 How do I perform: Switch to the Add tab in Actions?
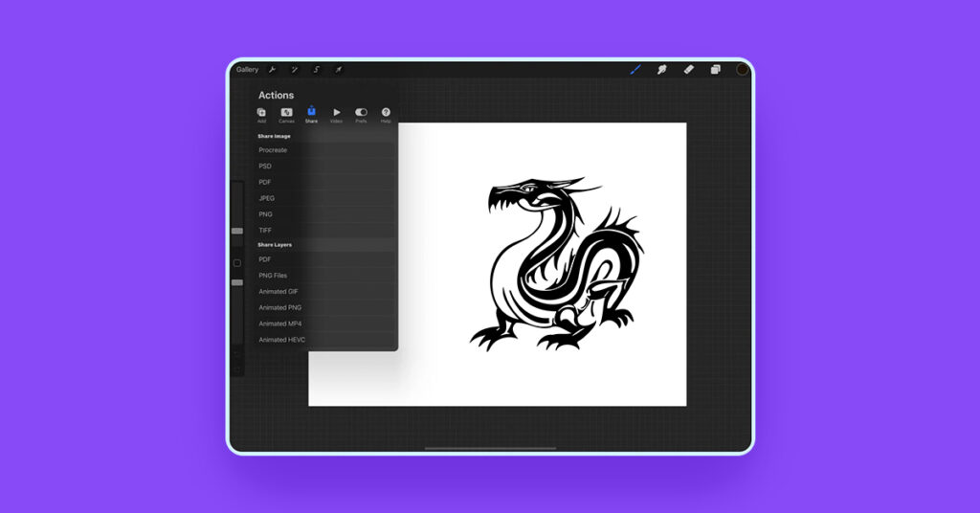click(x=261, y=115)
